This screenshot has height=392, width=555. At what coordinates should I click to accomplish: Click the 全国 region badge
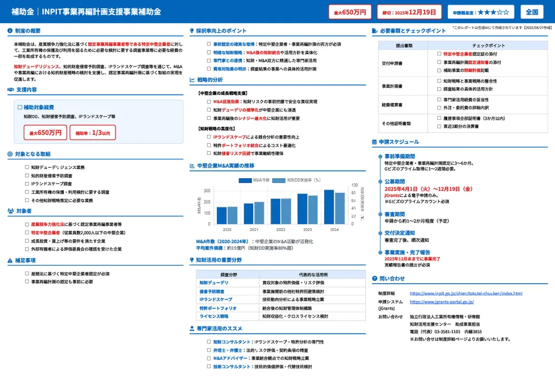point(532,12)
